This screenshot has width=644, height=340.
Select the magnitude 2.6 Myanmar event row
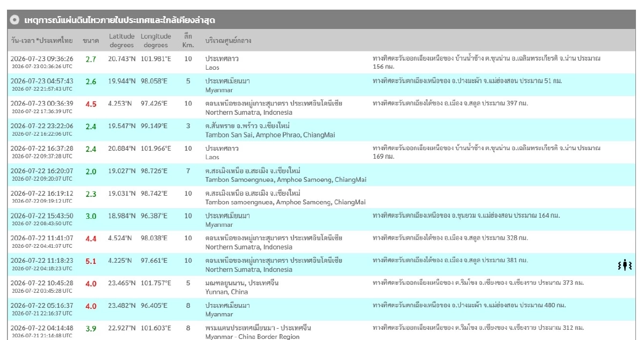click(x=321, y=85)
